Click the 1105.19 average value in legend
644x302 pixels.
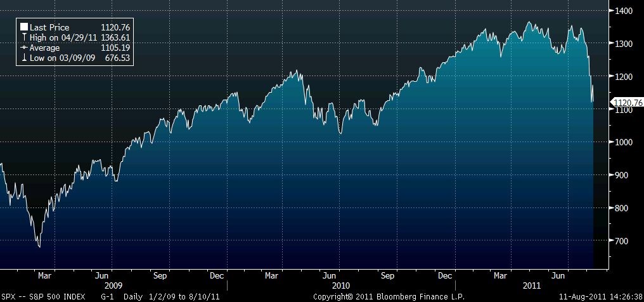[x=115, y=48]
